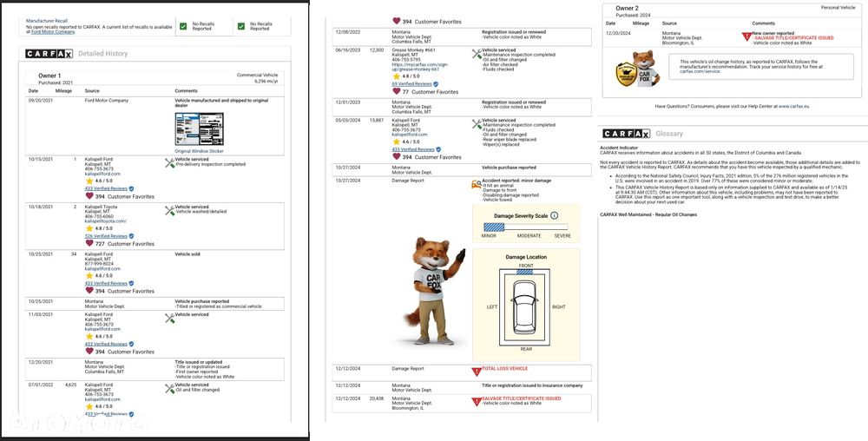Click heart icon beside 727 Customer Favorites
The height and width of the screenshot is (441, 868).
[x=89, y=243]
